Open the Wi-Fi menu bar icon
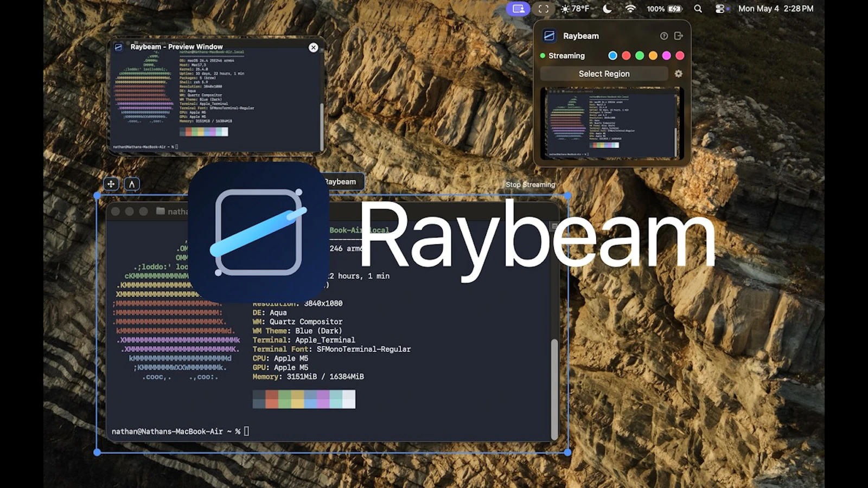The height and width of the screenshot is (488, 868). (x=630, y=9)
